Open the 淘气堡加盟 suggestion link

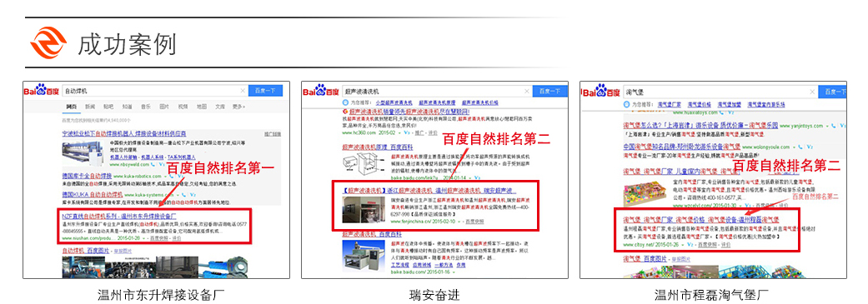pyautogui.click(x=729, y=104)
